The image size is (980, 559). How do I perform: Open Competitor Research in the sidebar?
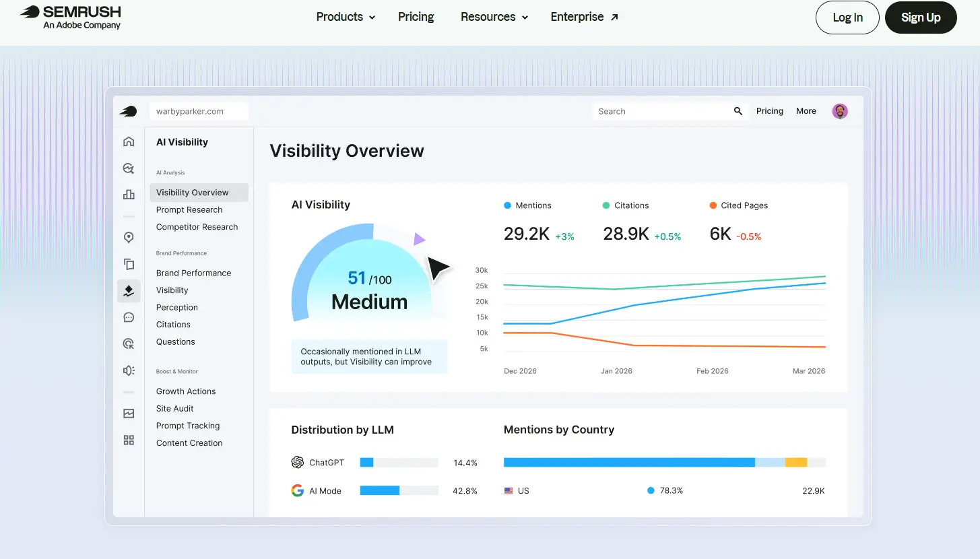[197, 227]
